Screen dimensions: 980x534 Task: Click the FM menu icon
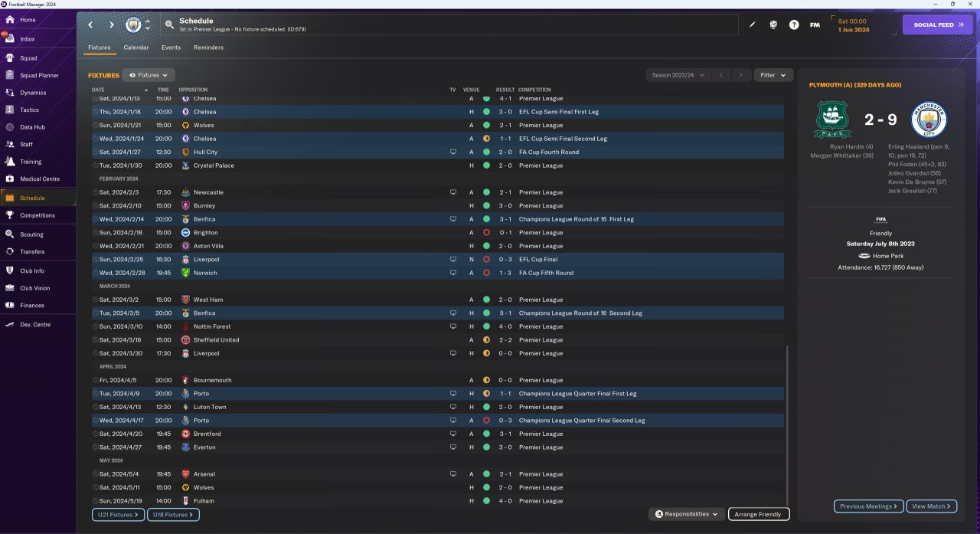815,25
